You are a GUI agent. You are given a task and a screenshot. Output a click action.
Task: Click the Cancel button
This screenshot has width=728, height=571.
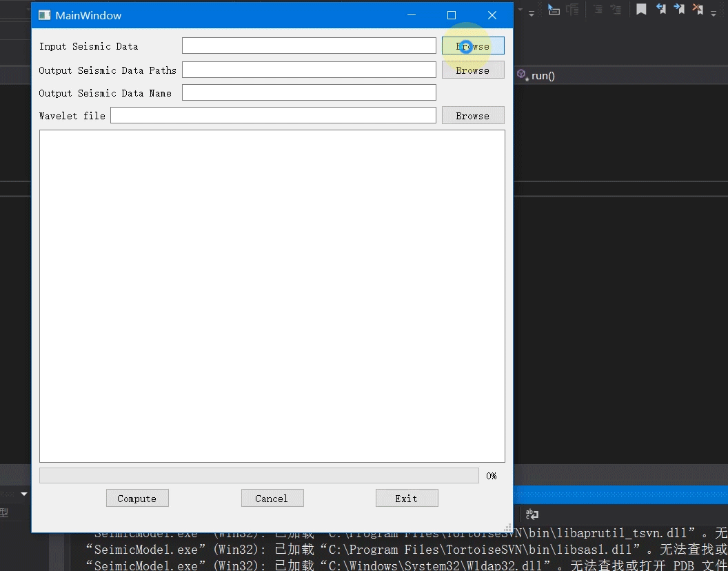point(272,498)
